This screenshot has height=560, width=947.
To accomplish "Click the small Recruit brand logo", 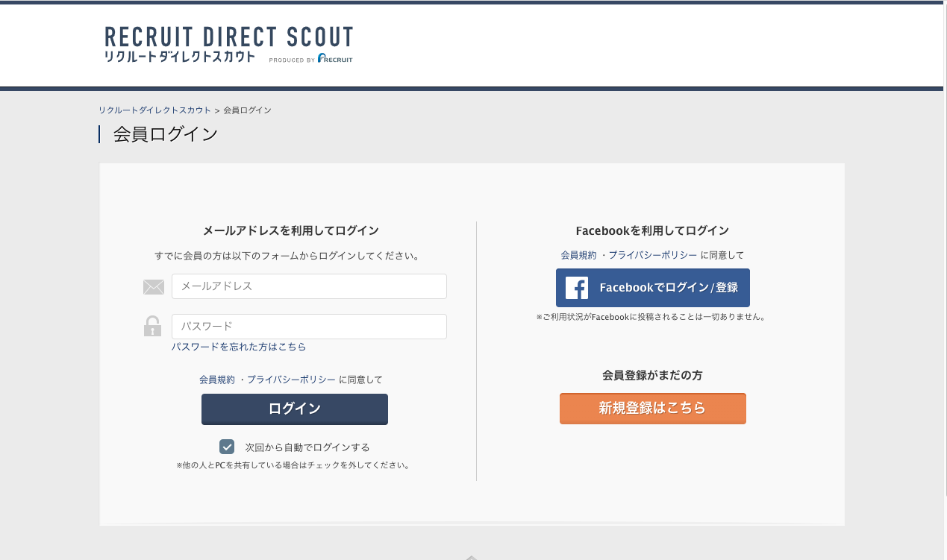I will (x=335, y=59).
